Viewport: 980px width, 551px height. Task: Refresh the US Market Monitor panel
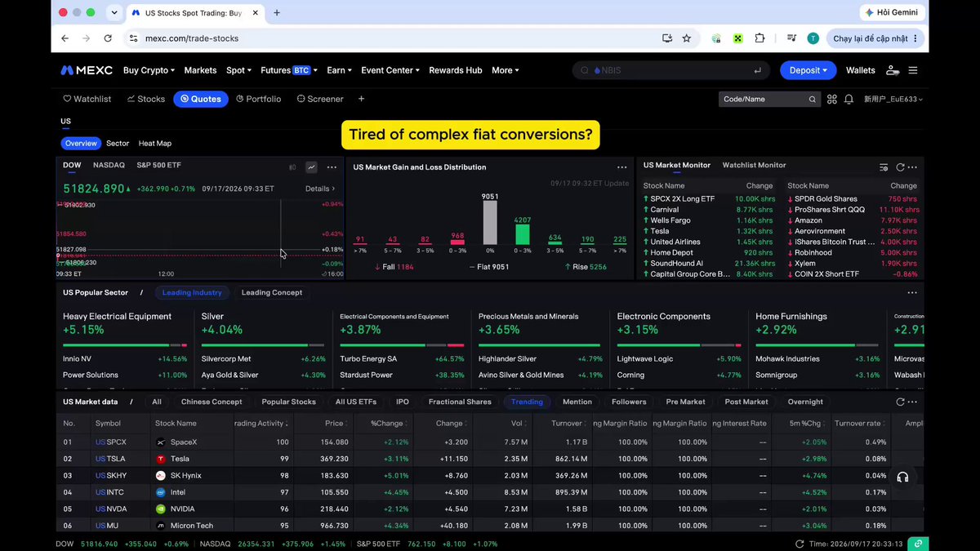coord(900,167)
